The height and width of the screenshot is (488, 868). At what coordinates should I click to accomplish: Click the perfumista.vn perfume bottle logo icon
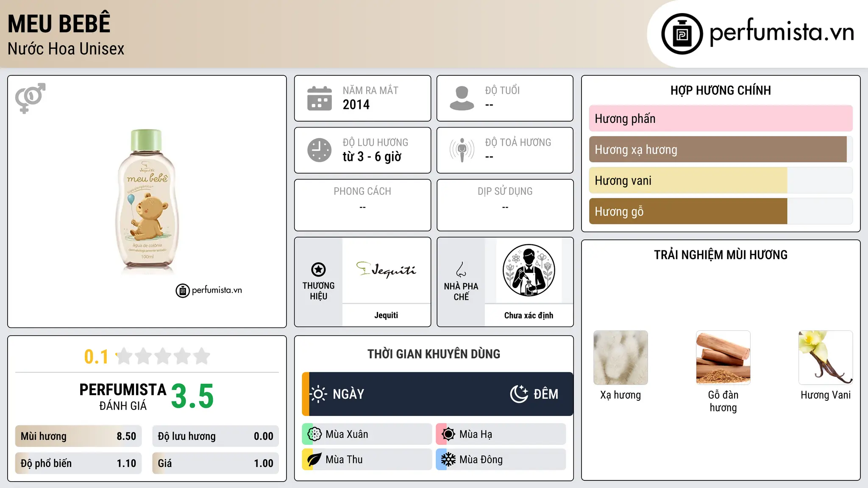click(682, 34)
